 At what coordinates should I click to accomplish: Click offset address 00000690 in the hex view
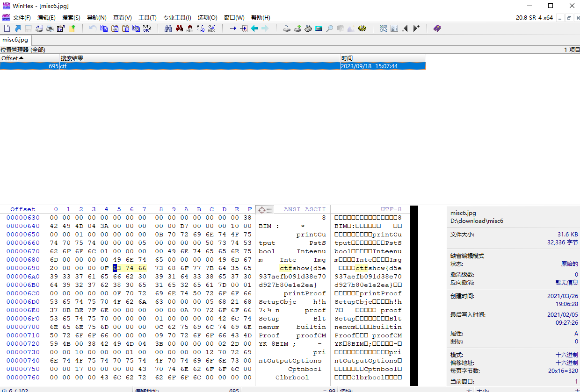click(23, 268)
